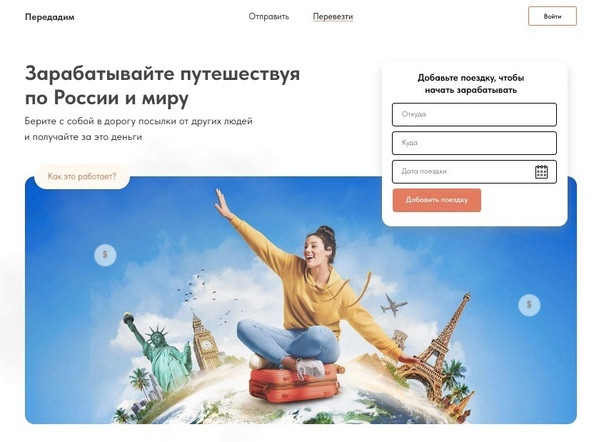Screen dimensions: 604x442
Task: Open the Дата поездки date picker field
Action: (x=474, y=171)
